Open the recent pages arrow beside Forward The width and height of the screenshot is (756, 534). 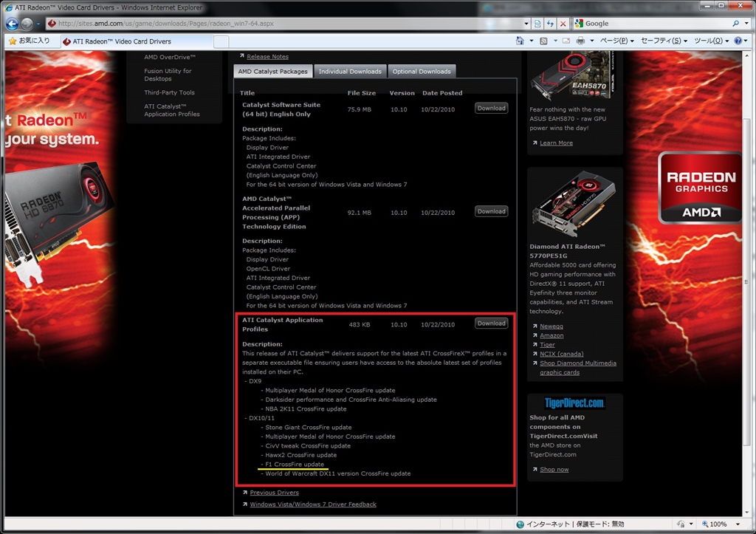38,24
